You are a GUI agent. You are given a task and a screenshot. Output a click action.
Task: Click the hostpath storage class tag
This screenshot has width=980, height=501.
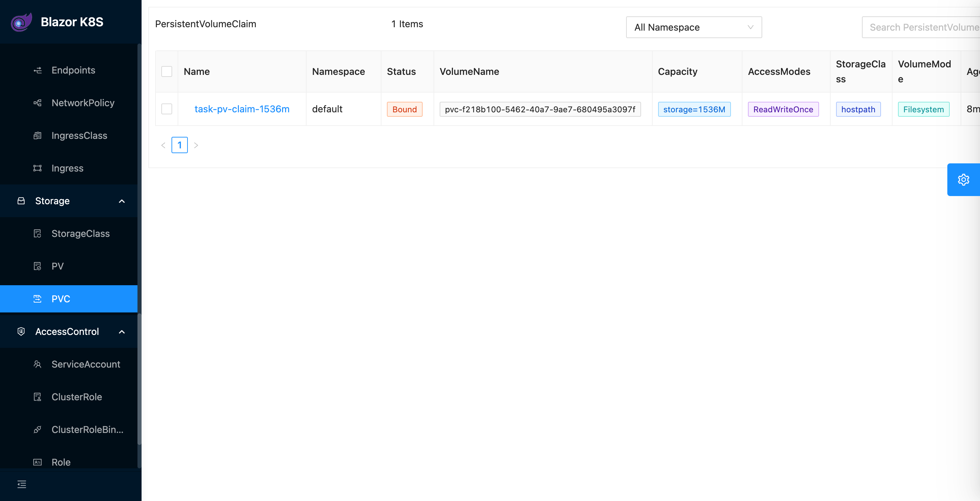coord(858,110)
